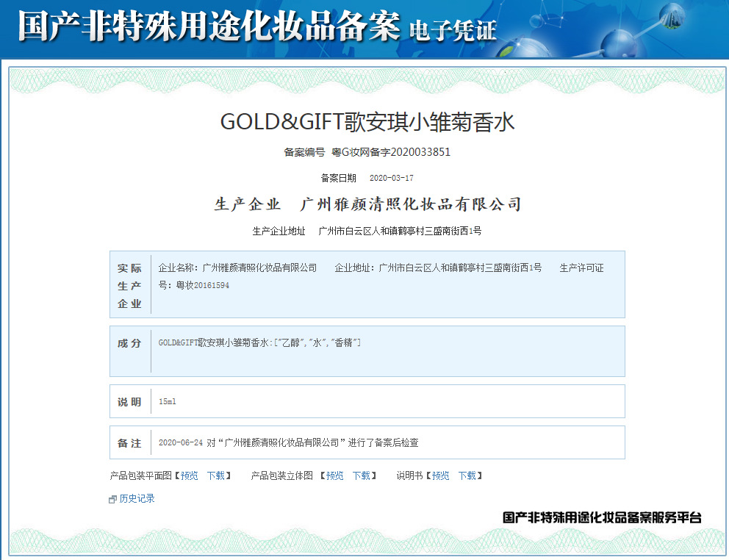This screenshot has width=729, height=560.
Task: Download the 说明书
Action: (467, 475)
